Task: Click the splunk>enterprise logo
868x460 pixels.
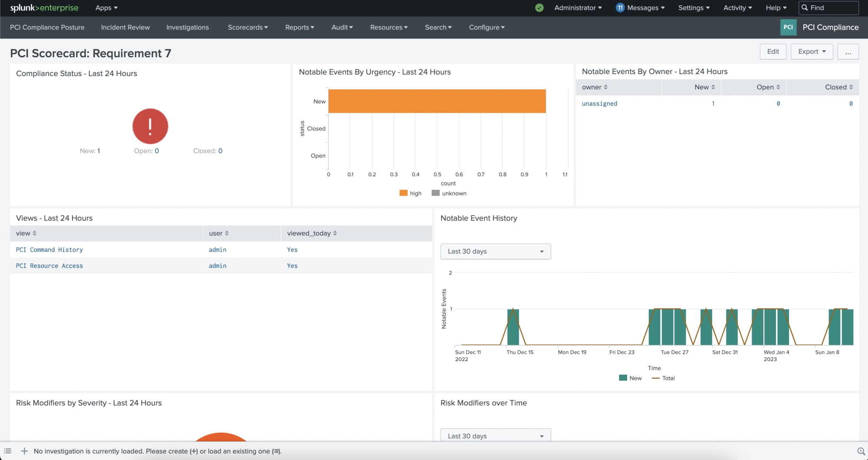Action: (x=44, y=8)
